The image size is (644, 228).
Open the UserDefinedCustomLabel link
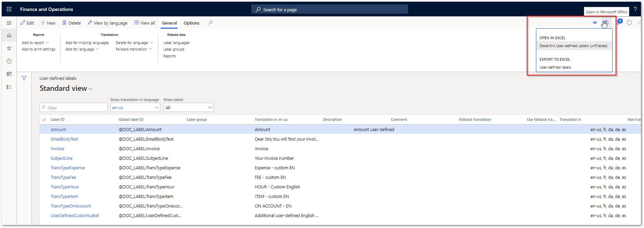[x=75, y=215]
